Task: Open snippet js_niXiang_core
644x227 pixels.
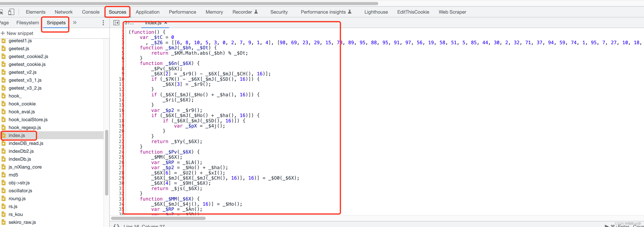Action: click(x=25, y=167)
